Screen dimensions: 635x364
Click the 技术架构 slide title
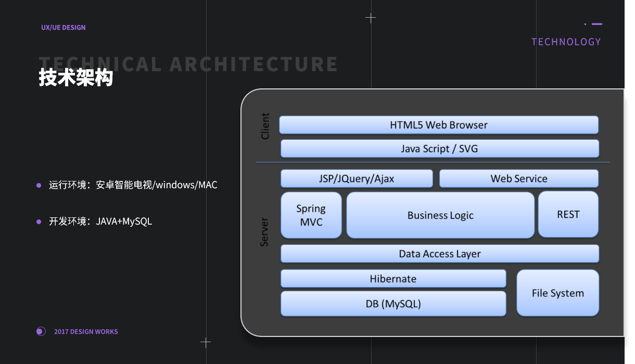[76, 78]
